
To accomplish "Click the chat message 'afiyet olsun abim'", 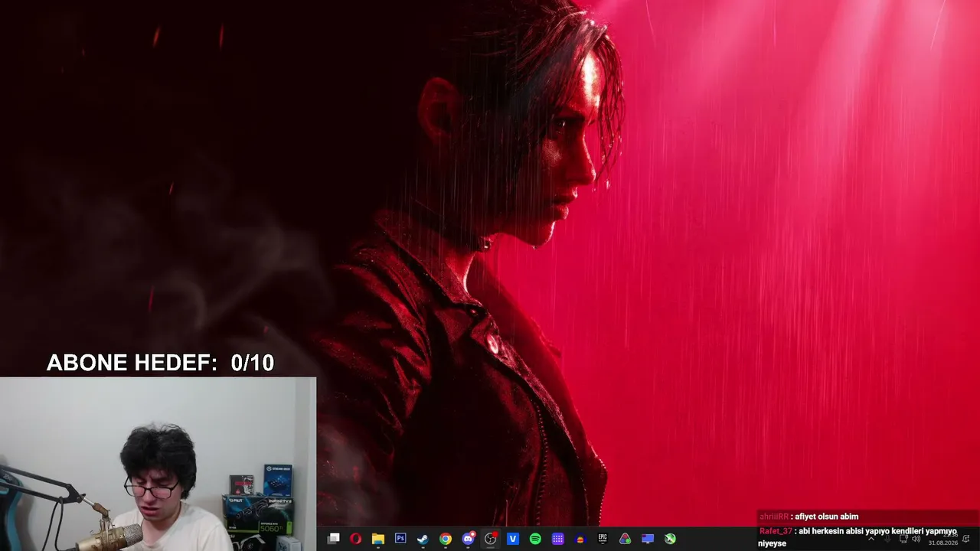I will [x=827, y=517].
